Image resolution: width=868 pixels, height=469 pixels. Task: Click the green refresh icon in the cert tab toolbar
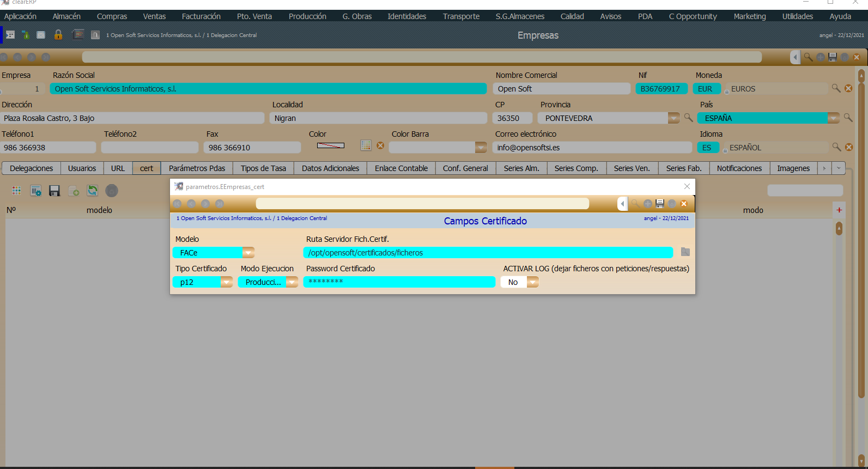(93, 191)
